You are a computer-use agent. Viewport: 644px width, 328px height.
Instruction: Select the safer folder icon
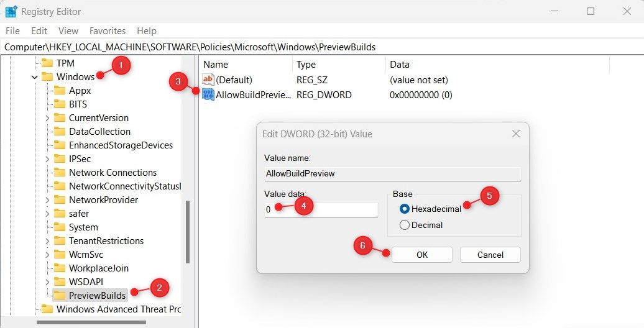tap(60, 214)
